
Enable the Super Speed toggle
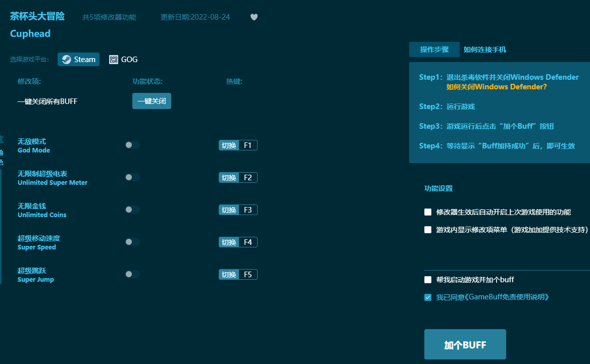pos(132,242)
